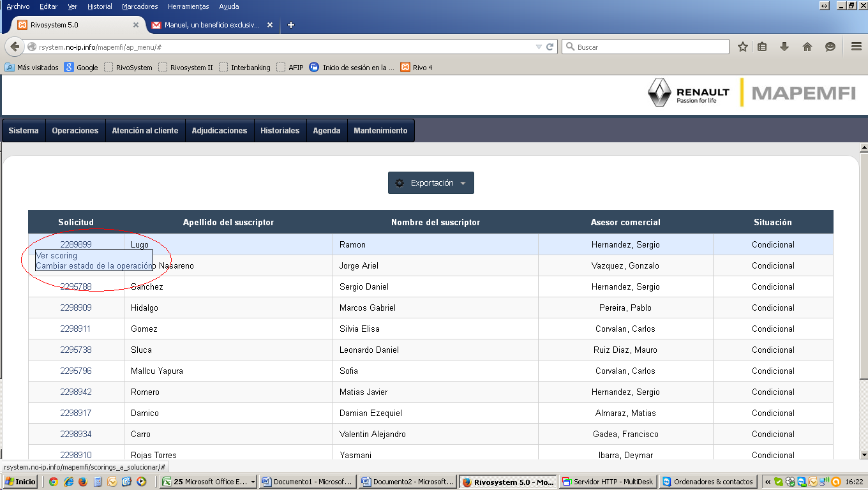Open the Mantenimiento navigation menu
This screenshot has height=490, width=868.
coord(380,131)
